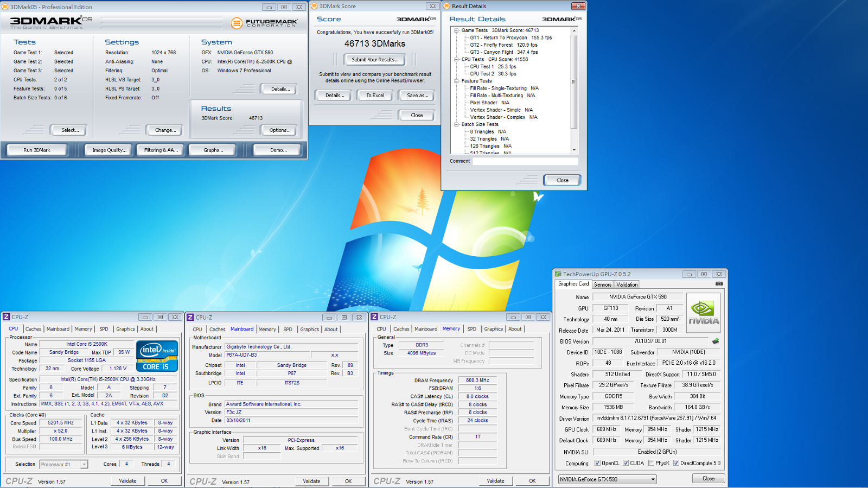Click the Result Details vertical scrollbar thumb
This screenshot has width=868, height=488.
pyautogui.click(x=573, y=82)
